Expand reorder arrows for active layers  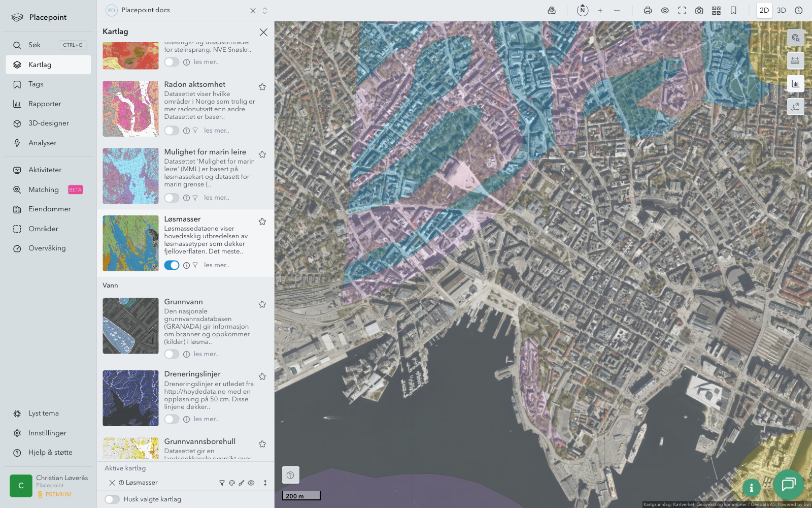265,483
